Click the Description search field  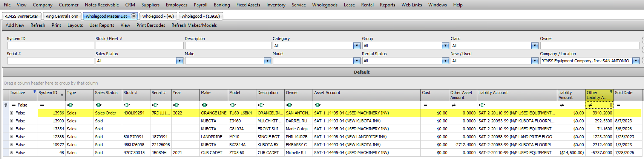coord(228,46)
